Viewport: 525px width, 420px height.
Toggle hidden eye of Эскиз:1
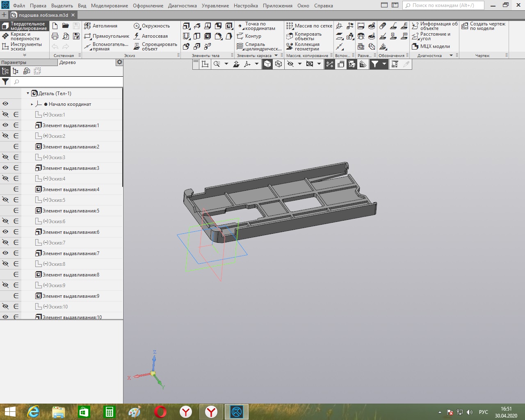5,114
